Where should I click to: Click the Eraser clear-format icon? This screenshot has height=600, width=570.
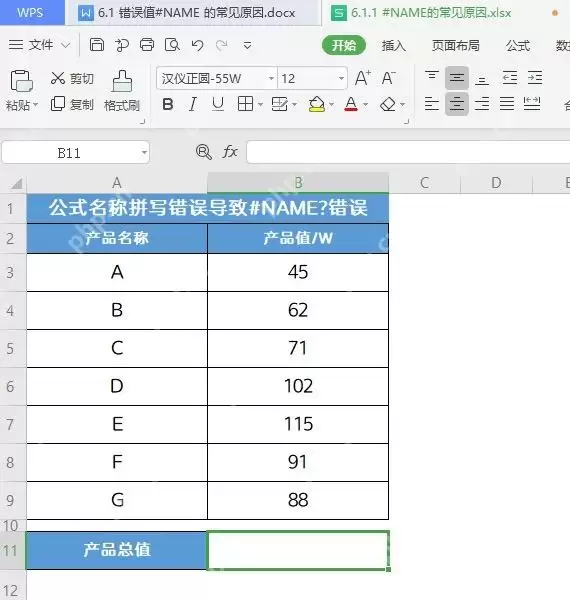pos(388,104)
